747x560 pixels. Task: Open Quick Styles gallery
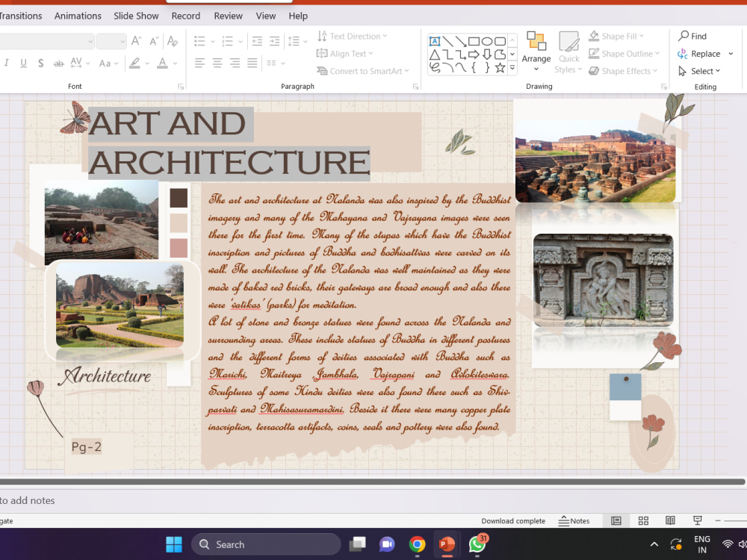coord(568,52)
